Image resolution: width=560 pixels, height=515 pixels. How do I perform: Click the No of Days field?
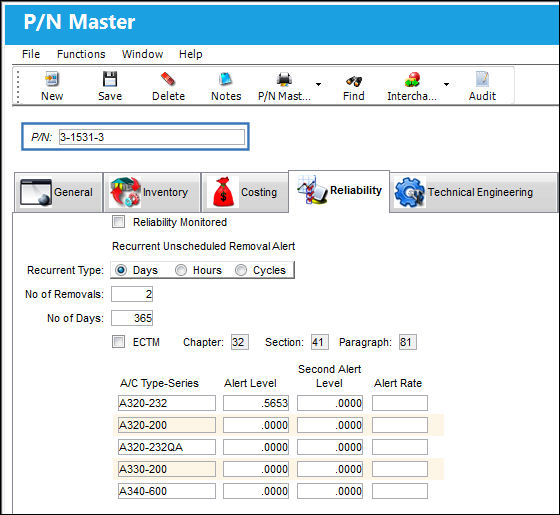(132, 318)
